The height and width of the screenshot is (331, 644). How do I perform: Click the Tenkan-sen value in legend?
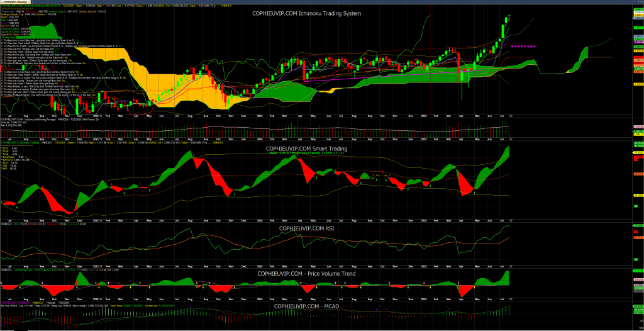point(19,11)
